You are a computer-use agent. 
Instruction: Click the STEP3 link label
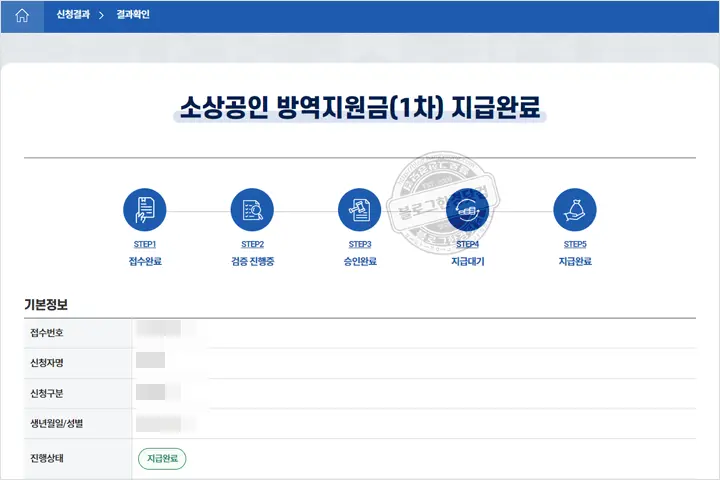(x=360, y=244)
